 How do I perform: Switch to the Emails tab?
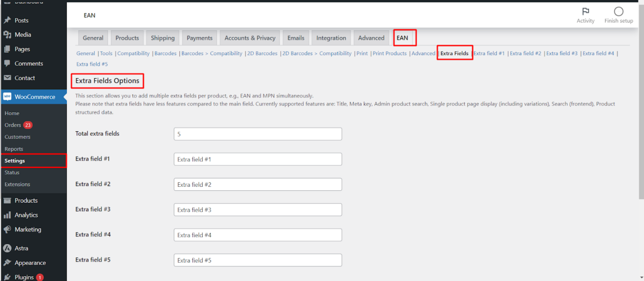tap(296, 38)
